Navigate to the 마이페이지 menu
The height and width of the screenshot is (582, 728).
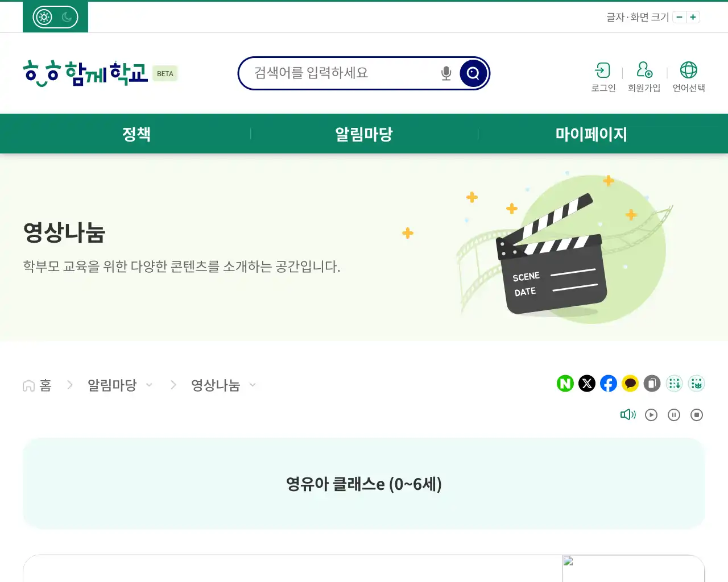591,134
